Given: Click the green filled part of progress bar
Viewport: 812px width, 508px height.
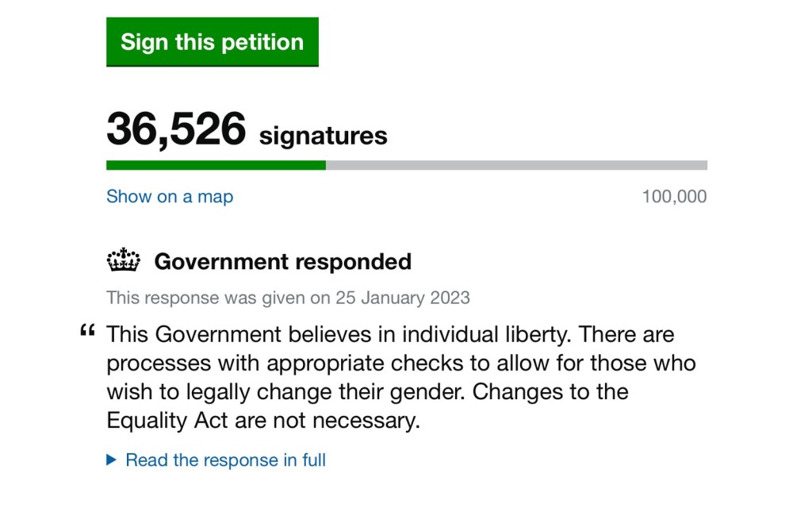Looking at the screenshot, I should click(x=216, y=165).
